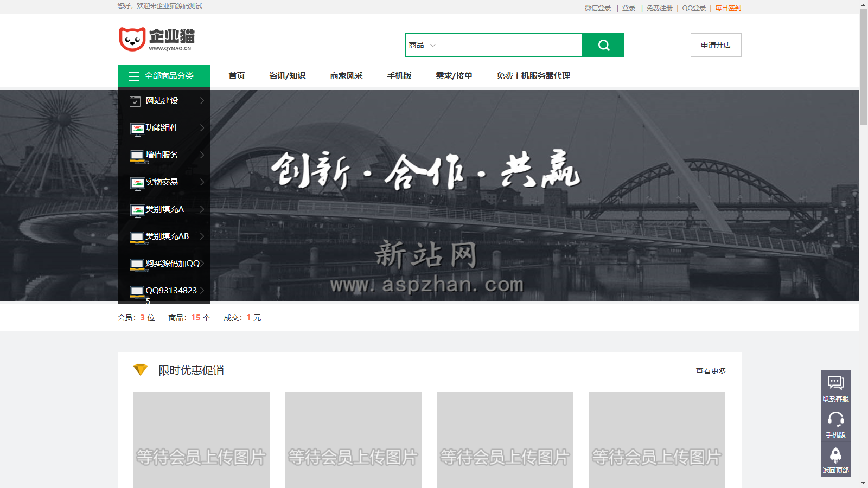Screen dimensions: 868x488
Task: Click the 功能组件 category icon
Action: click(x=137, y=129)
